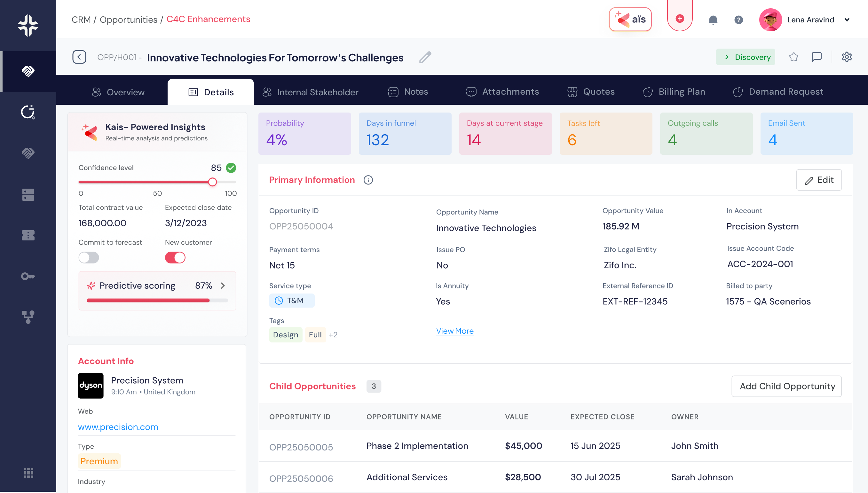Open the Billing Plan tab

pyautogui.click(x=674, y=92)
